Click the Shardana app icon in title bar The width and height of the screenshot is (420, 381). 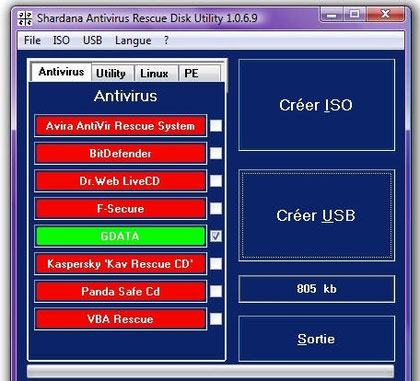click(x=25, y=18)
